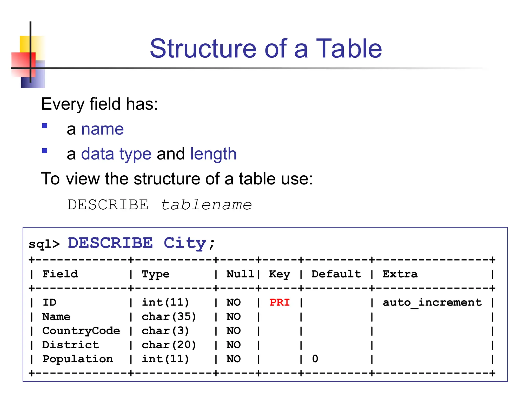Click the italic "tablename" placeholder text
Image resolution: width=532 pixels, height=399 pixels.
[x=206, y=205]
